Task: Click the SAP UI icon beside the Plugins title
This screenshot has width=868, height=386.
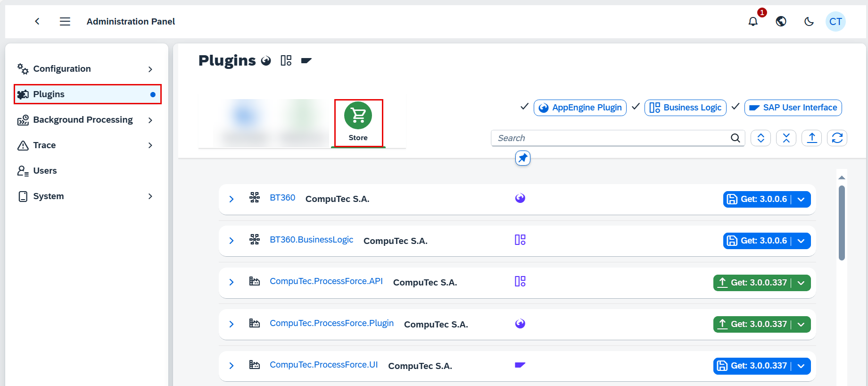Action: tap(306, 60)
